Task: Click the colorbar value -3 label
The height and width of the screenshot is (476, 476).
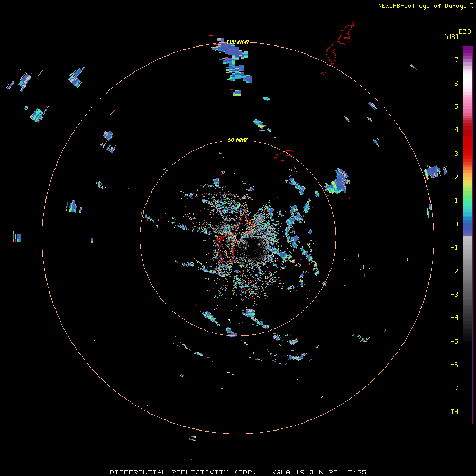Action: (x=454, y=295)
